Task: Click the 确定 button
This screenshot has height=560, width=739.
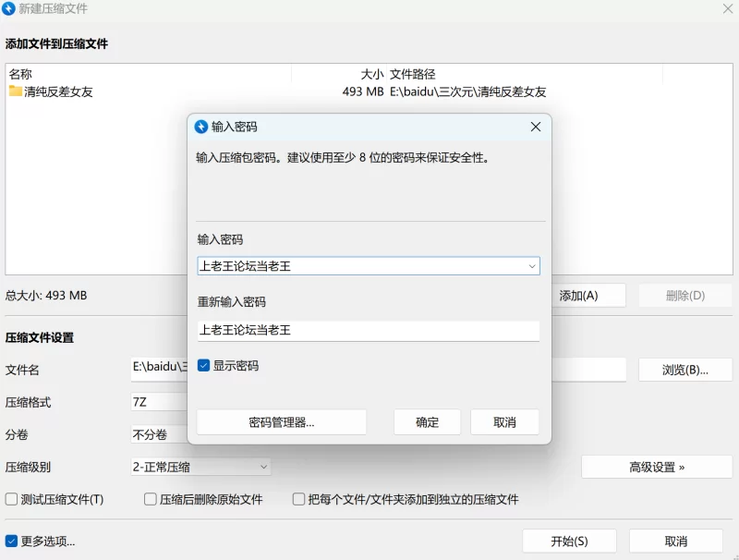Action: click(x=427, y=422)
